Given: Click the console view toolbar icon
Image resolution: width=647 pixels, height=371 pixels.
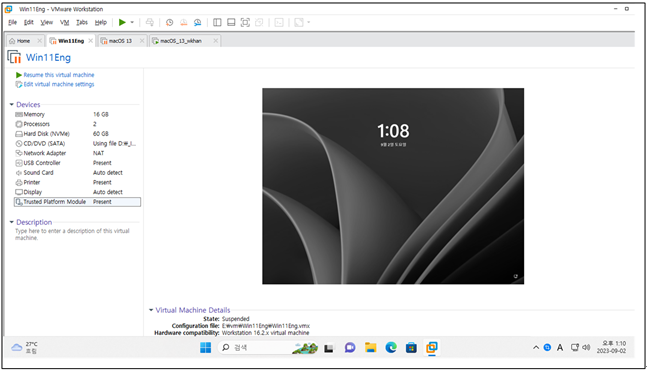Looking at the screenshot, I should point(279,22).
